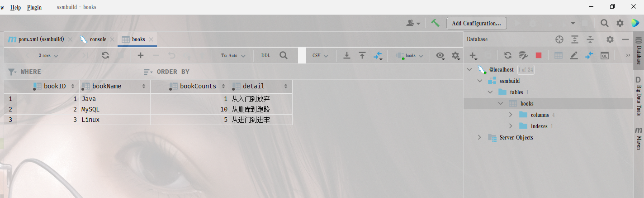Search in the table data
644x198 pixels.
click(284, 55)
